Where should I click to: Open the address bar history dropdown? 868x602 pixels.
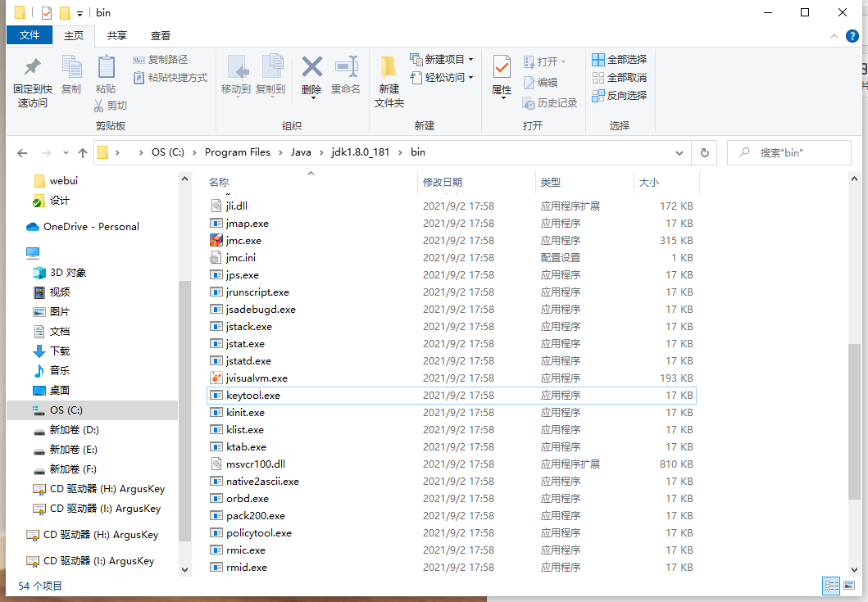[x=679, y=152]
